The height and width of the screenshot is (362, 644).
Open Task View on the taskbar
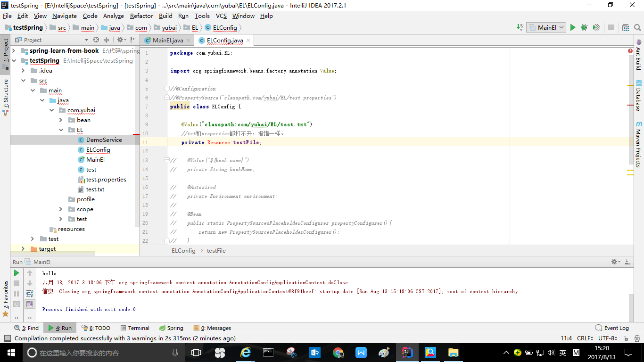196,353
